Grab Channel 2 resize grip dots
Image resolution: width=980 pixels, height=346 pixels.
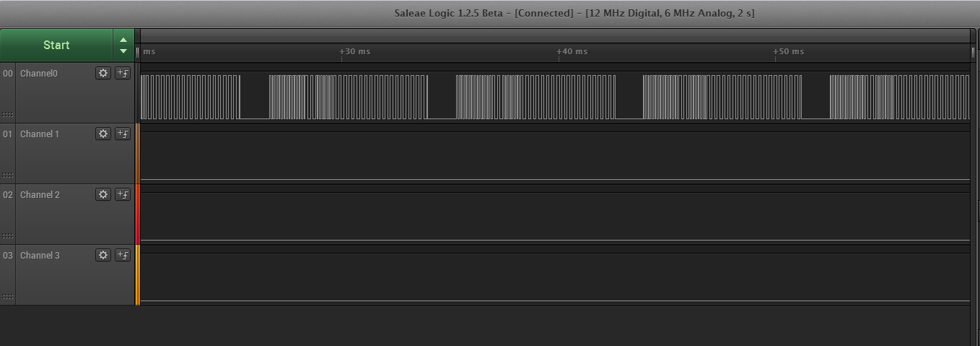(x=8, y=235)
